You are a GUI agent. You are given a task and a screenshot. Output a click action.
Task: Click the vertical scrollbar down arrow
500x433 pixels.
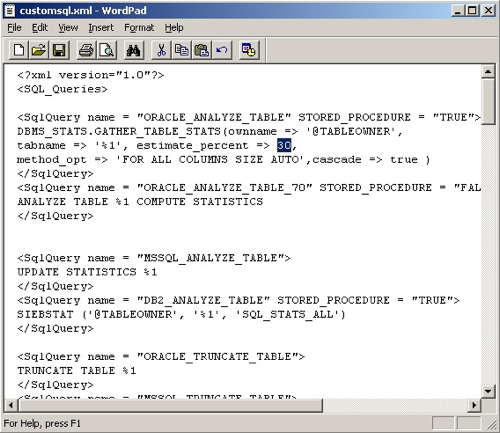click(488, 391)
